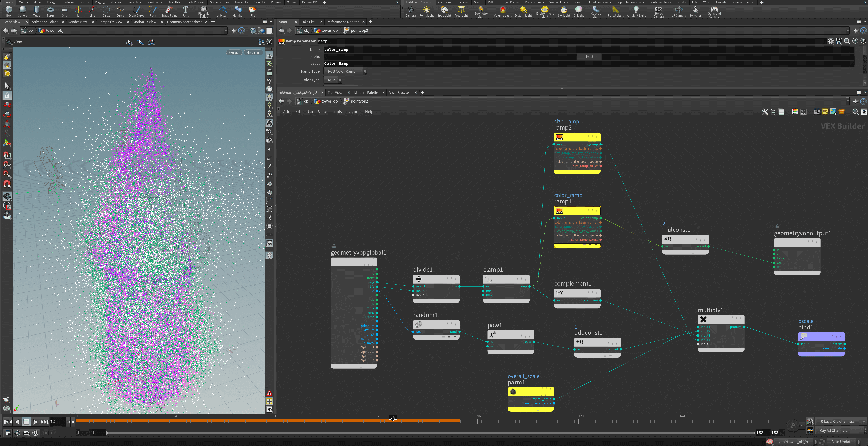The image size is (868, 446).
Task: Click the Platonic Solids shelf icon
Action: 203,10
